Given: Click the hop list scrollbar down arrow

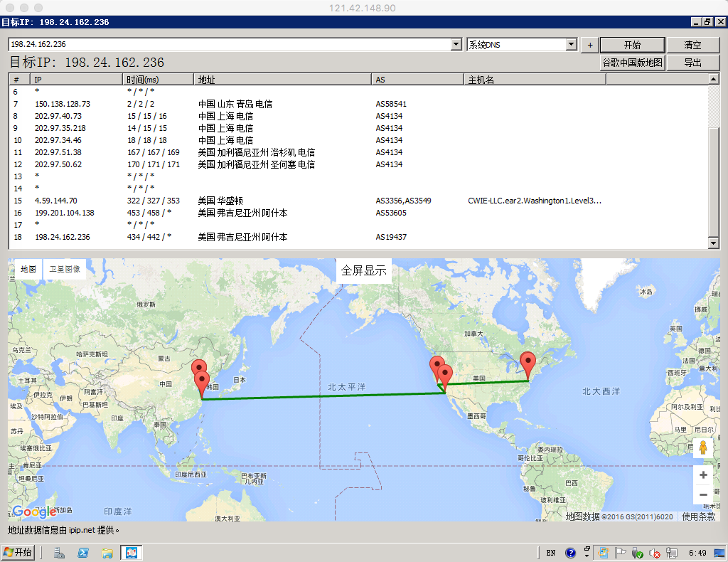Looking at the screenshot, I should pyautogui.click(x=714, y=243).
